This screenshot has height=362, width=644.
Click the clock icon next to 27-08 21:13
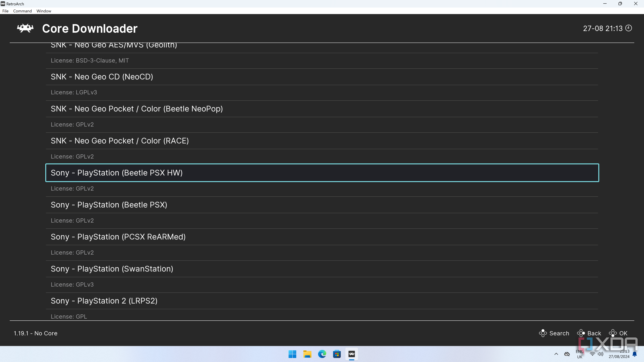pyautogui.click(x=629, y=28)
